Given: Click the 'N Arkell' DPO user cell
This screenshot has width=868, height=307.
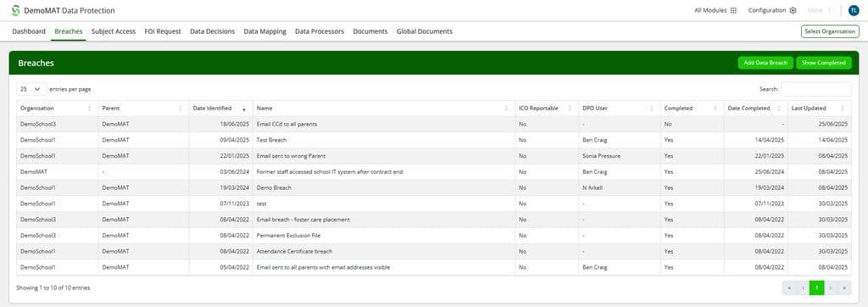Looking at the screenshot, I should tap(620, 188).
